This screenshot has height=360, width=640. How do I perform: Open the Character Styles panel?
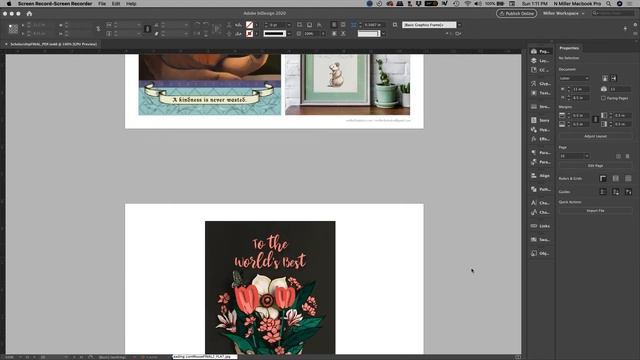pyautogui.click(x=540, y=212)
